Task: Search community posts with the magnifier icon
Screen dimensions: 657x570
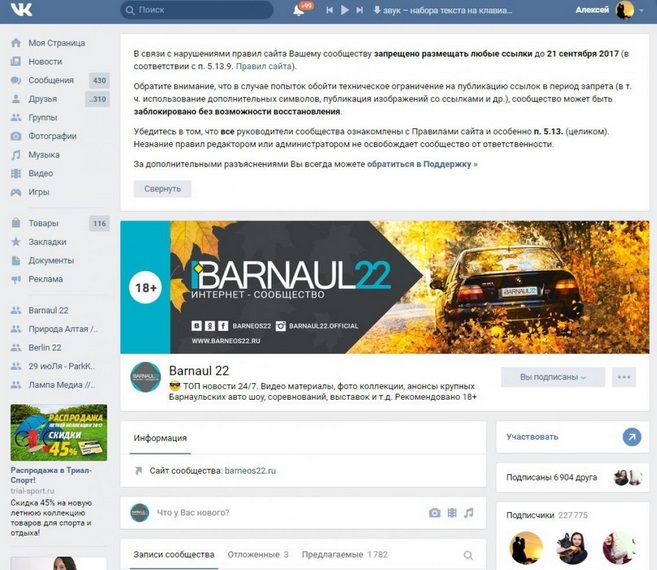Action: pos(467,555)
